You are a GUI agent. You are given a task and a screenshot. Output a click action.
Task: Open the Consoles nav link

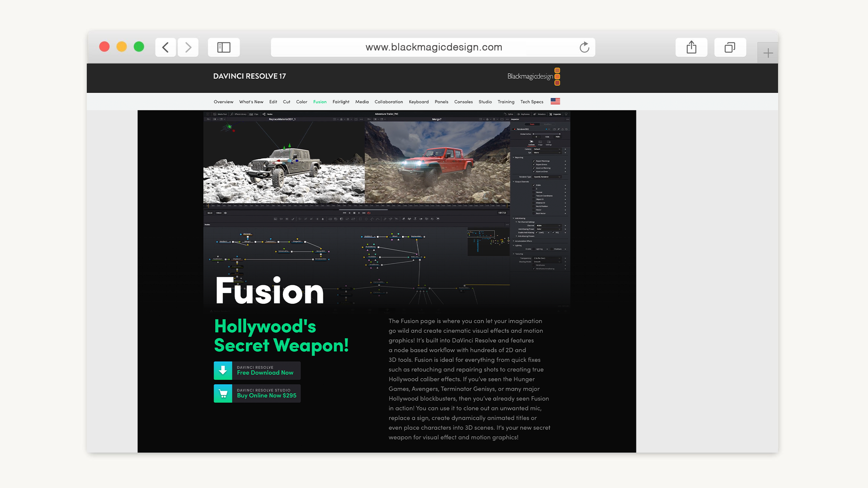pos(463,102)
